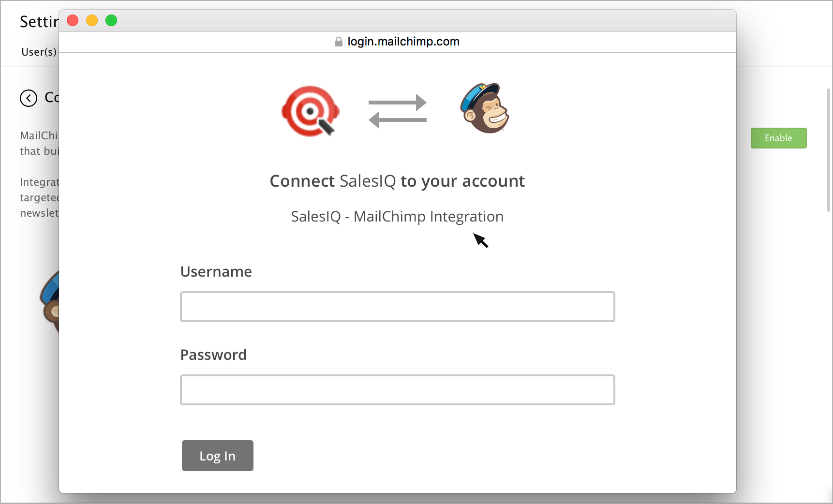
Task: Close the popup with red button
Action: (x=73, y=20)
